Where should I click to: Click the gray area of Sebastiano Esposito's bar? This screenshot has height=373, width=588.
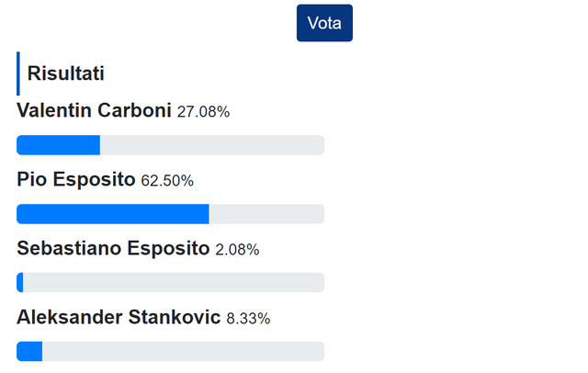coord(174,283)
